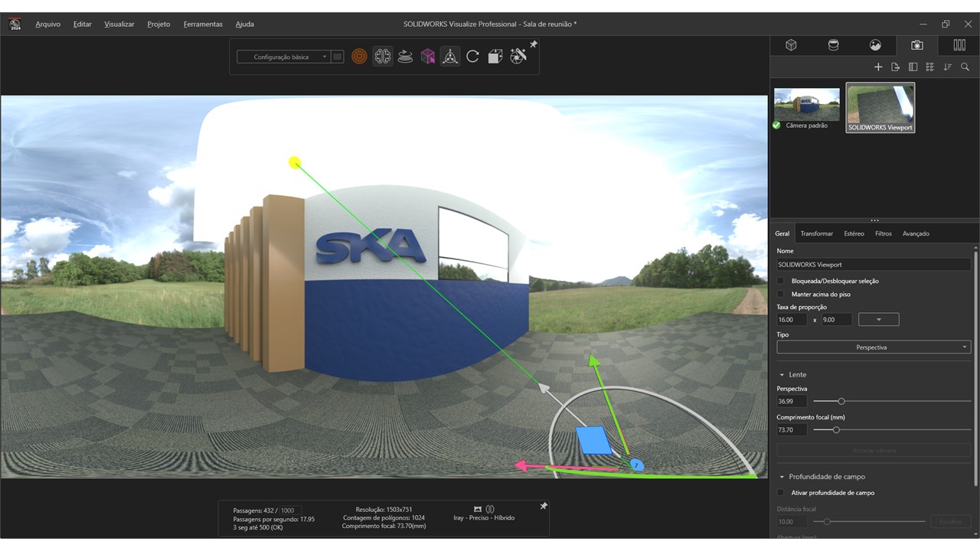Click the aspect ratio height field 9.00

pos(836,320)
